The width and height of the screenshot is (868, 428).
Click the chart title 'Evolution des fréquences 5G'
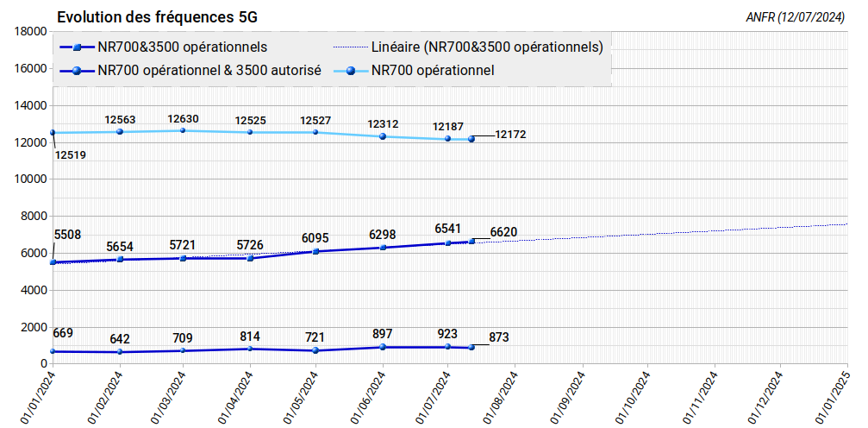[x=156, y=17]
